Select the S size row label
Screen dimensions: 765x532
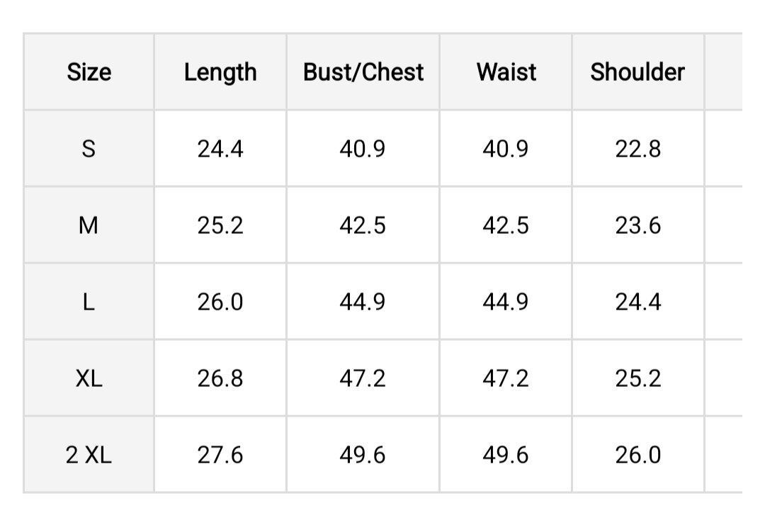pos(89,148)
